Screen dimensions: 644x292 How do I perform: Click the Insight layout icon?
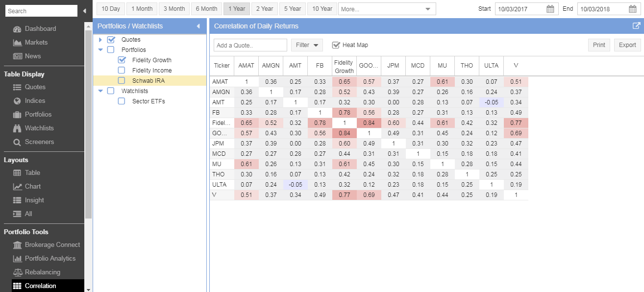pos(18,200)
